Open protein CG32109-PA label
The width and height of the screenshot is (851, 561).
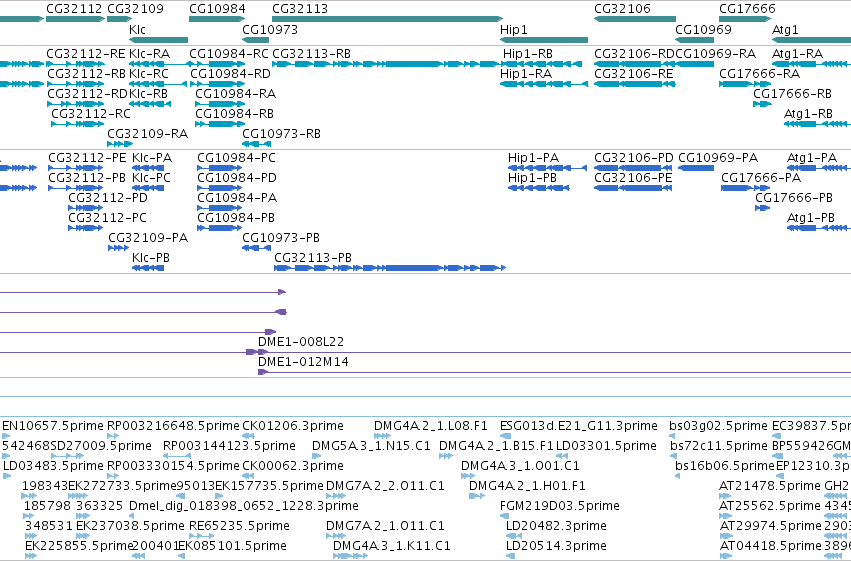(148, 238)
